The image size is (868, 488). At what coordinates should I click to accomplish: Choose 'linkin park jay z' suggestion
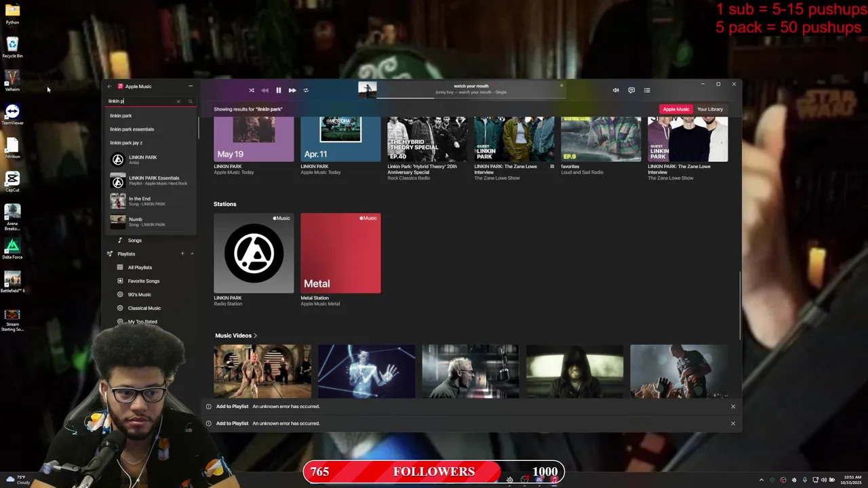tap(151, 143)
